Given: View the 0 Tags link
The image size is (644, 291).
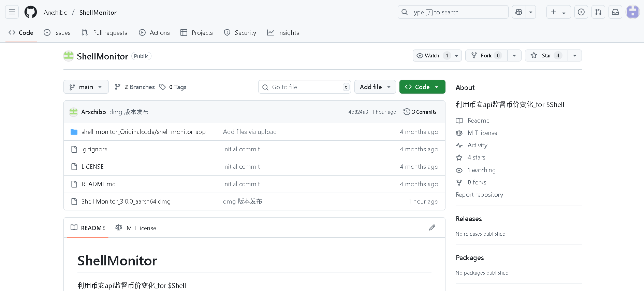Looking at the screenshot, I should coord(173,87).
